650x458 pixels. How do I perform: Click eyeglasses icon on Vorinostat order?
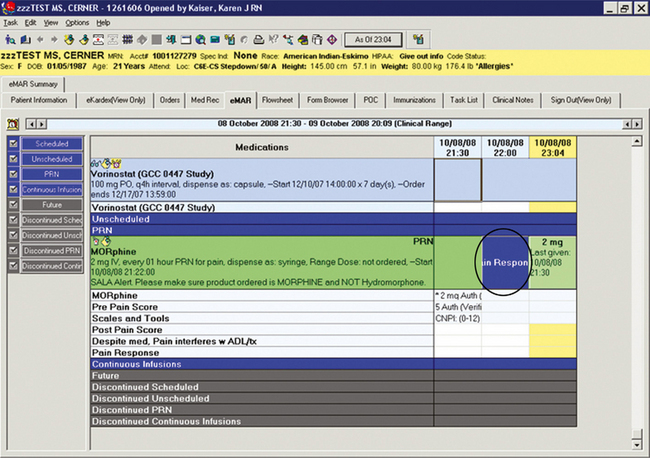pos(95,164)
